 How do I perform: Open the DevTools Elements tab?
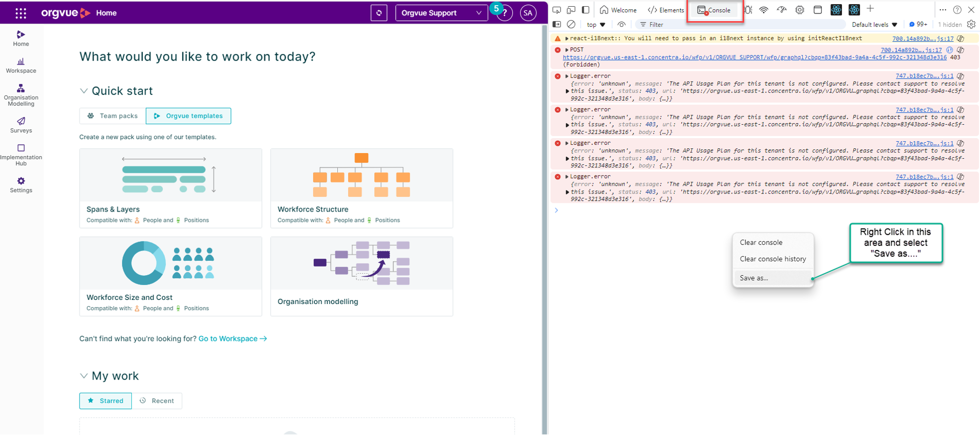tap(666, 10)
